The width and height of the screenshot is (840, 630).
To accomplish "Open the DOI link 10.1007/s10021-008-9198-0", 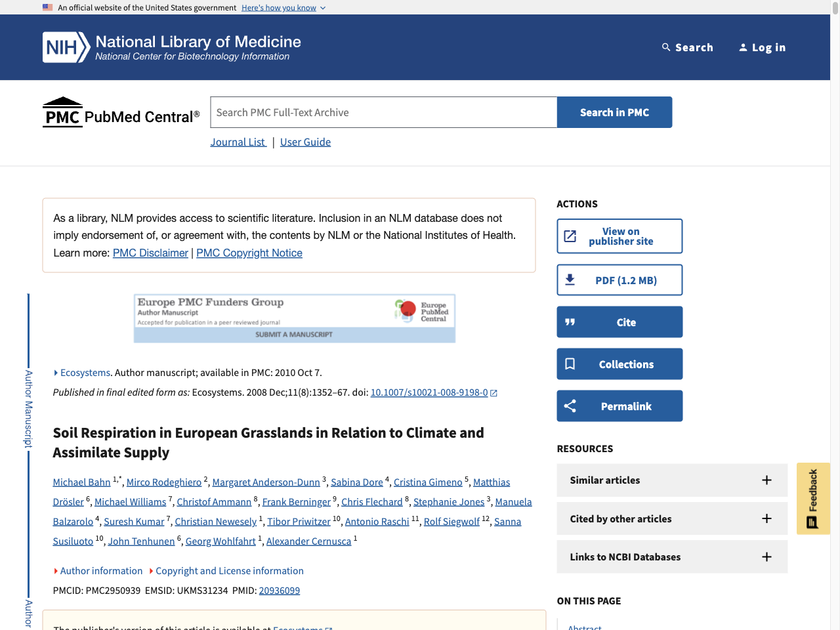I will point(429,392).
